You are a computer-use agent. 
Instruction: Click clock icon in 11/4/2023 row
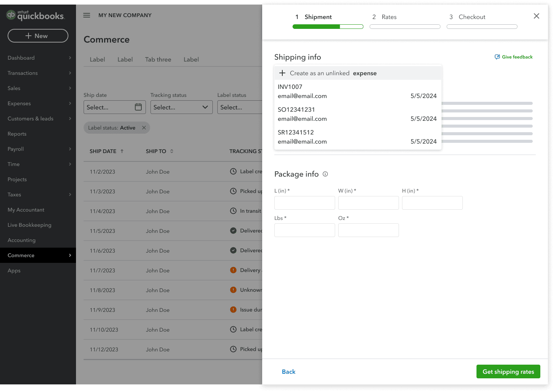(x=233, y=211)
